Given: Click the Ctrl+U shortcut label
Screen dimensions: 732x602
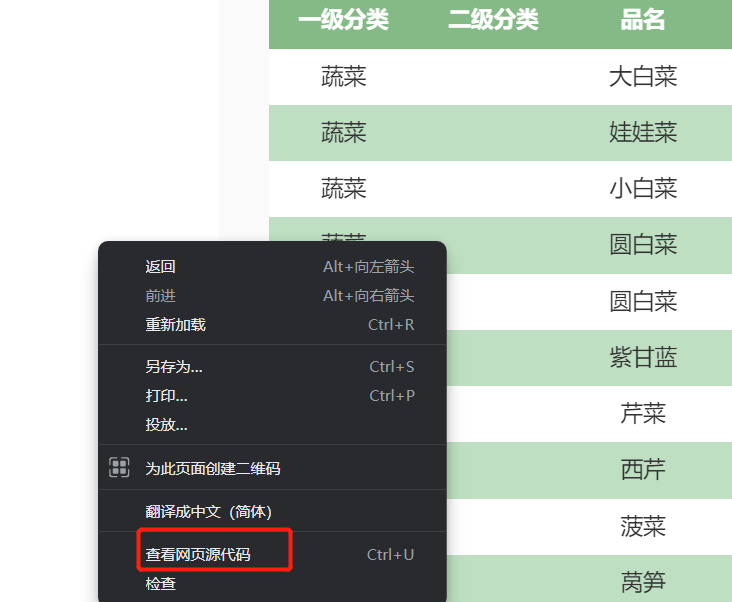Looking at the screenshot, I should pos(390,554).
